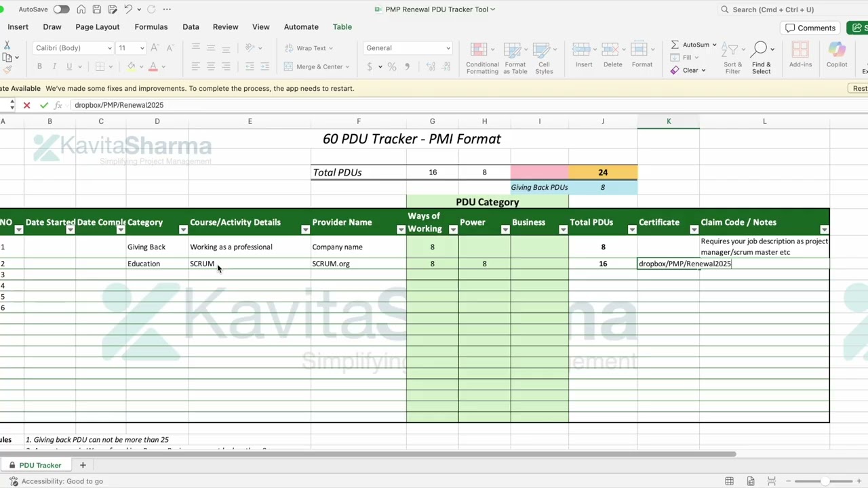Apply Comma Style format
This screenshot has width=868, height=488.
coord(407,66)
